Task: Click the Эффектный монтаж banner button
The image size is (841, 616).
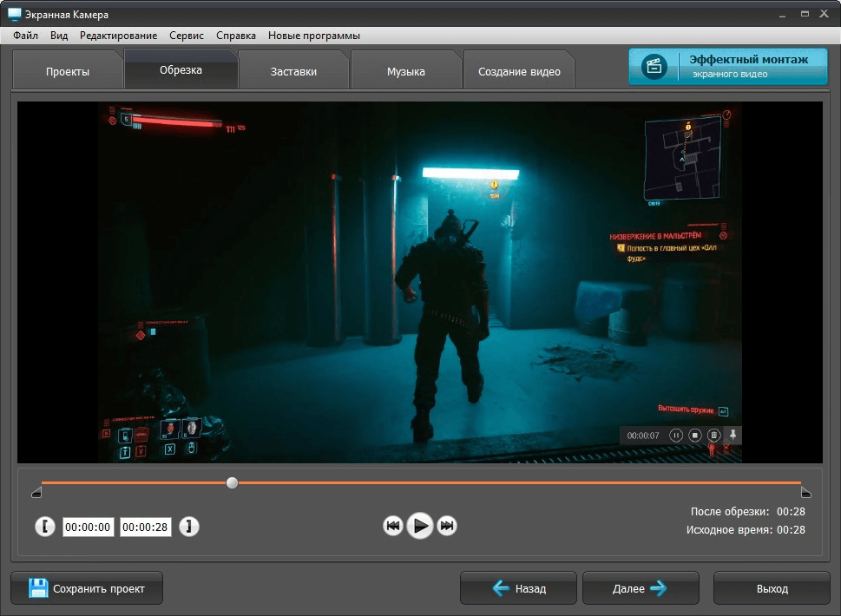Action: pos(728,67)
